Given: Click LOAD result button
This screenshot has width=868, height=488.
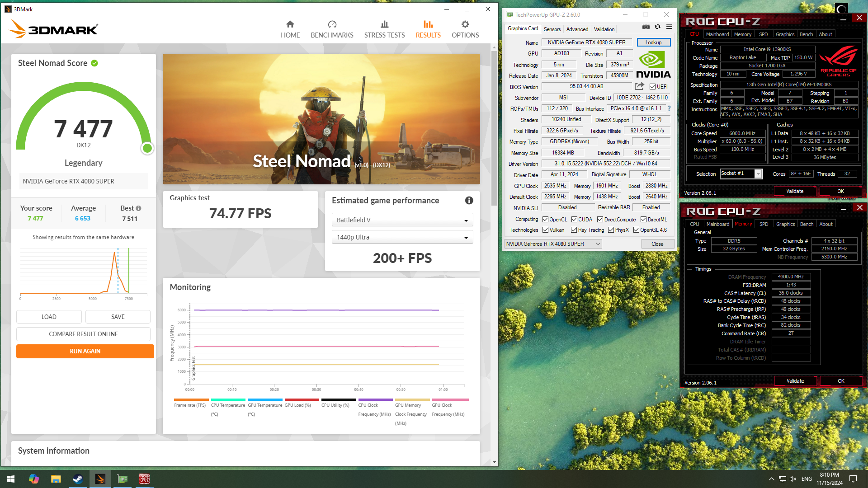Looking at the screenshot, I should tap(49, 317).
